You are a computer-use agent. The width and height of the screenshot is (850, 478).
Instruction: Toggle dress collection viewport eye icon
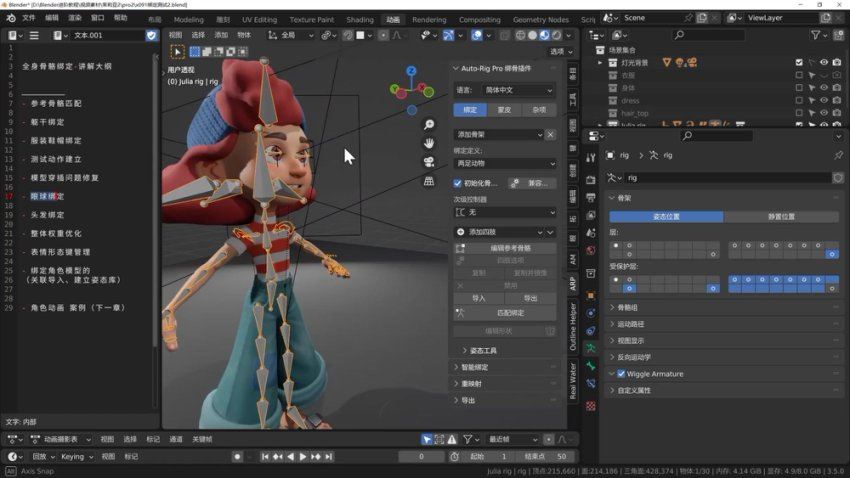pos(824,100)
